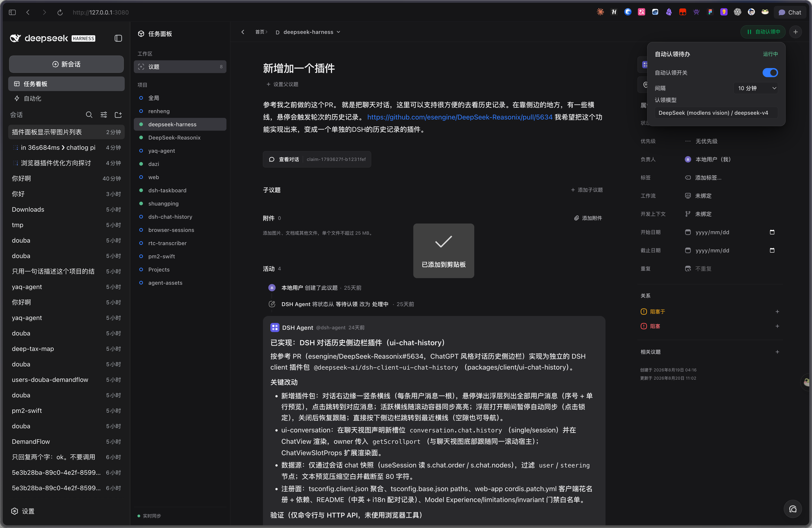Click 添加附件 paperclip button
This screenshot has height=528, width=812.
[x=588, y=218]
